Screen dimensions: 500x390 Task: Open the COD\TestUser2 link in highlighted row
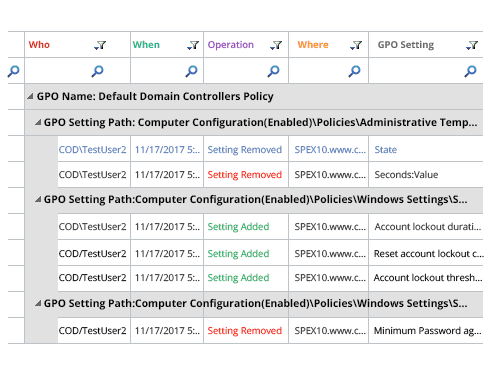(x=92, y=150)
